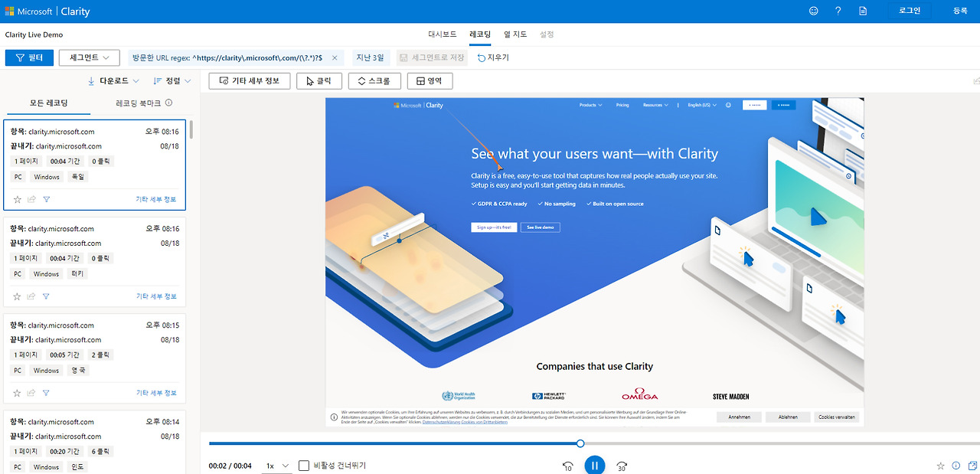The image size is (980, 474).
Task: Open 기타 세부 정보 link on the 터키 recording
Action: click(x=156, y=296)
